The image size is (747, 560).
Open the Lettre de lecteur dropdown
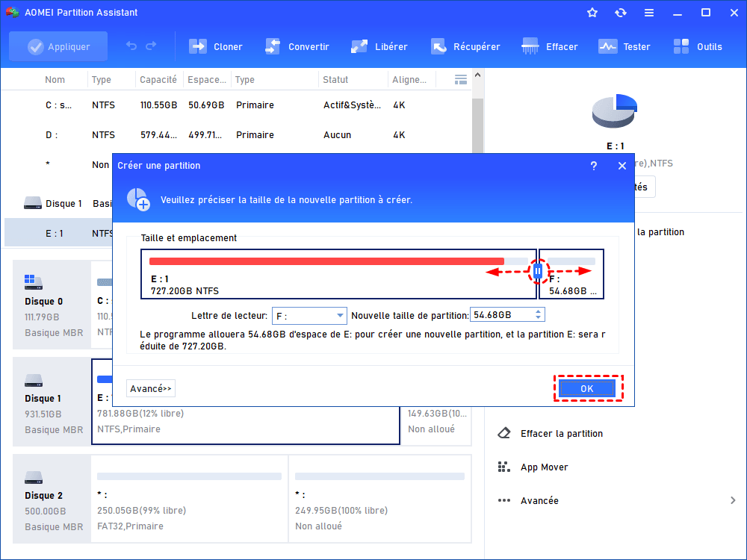pos(309,316)
